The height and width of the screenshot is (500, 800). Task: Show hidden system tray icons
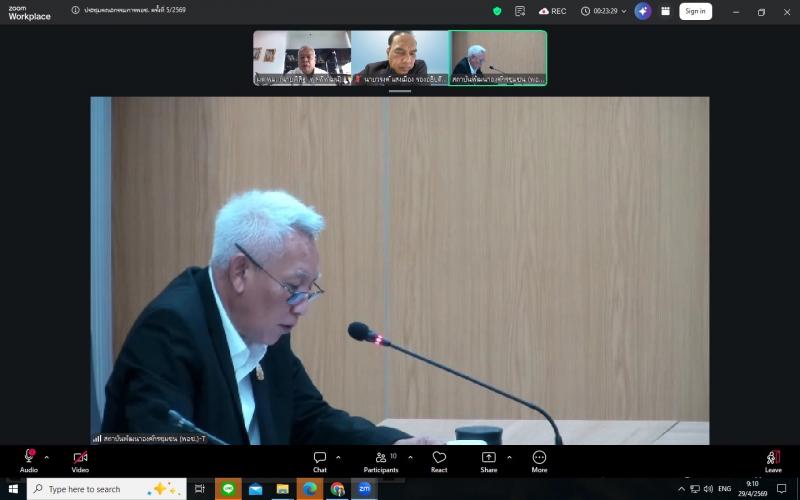pyautogui.click(x=681, y=489)
